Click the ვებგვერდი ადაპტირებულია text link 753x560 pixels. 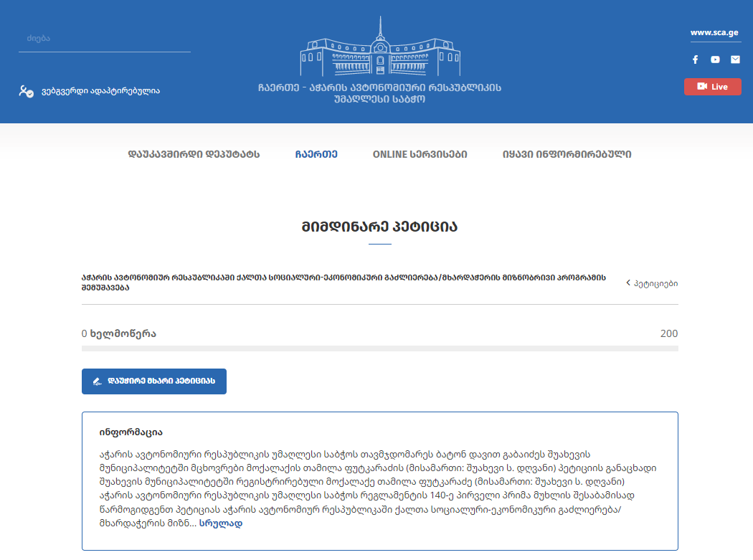point(100,91)
